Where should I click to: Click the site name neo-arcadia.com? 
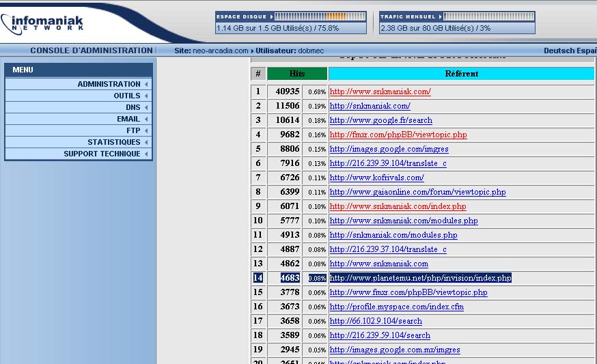[x=221, y=51]
